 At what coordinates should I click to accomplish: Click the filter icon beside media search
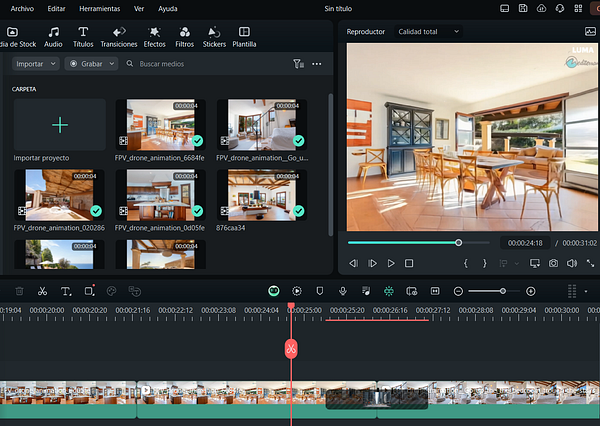pos(298,64)
